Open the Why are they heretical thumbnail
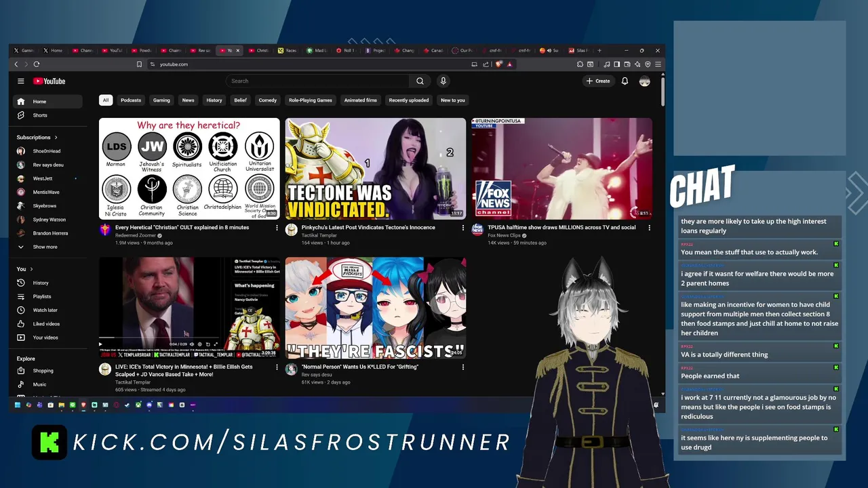The width and height of the screenshot is (868, 488). 189,169
